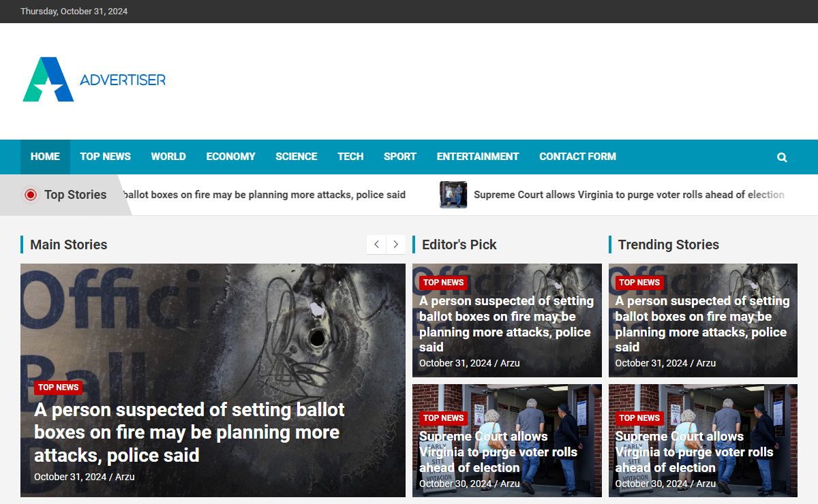Open author Arzu on the main story
Viewport: 818px width, 504px height.
coord(125,477)
